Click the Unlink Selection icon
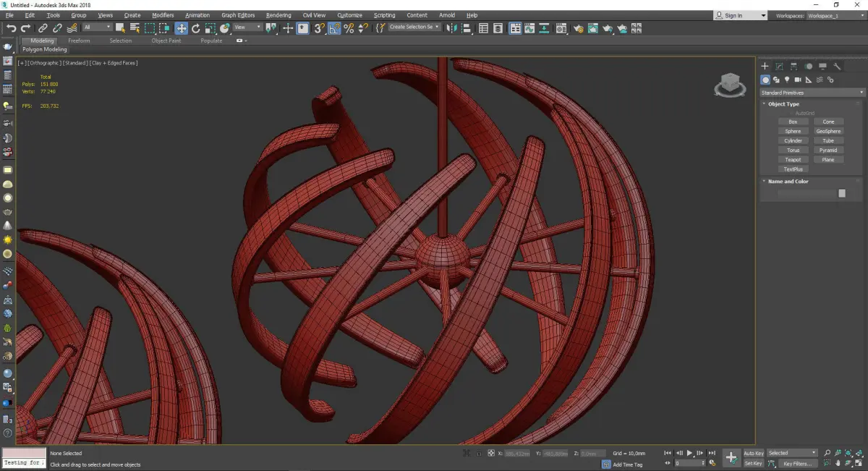868x471 pixels. pos(57,28)
